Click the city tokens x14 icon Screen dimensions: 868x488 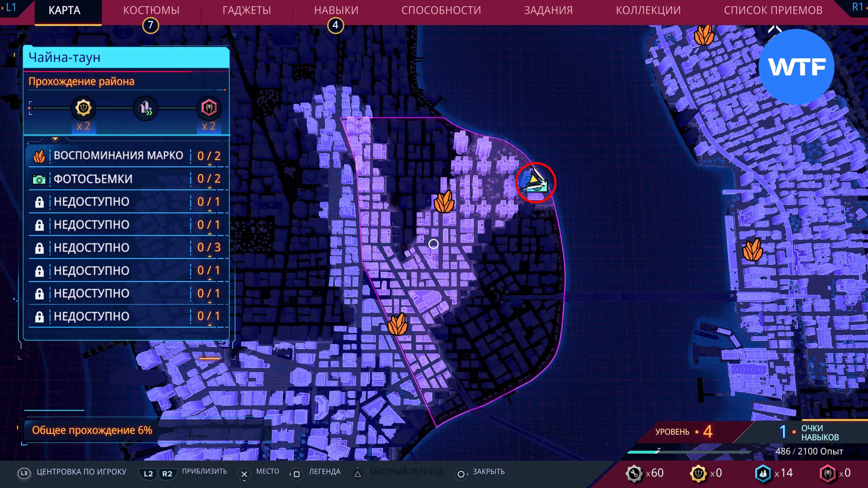763,473
